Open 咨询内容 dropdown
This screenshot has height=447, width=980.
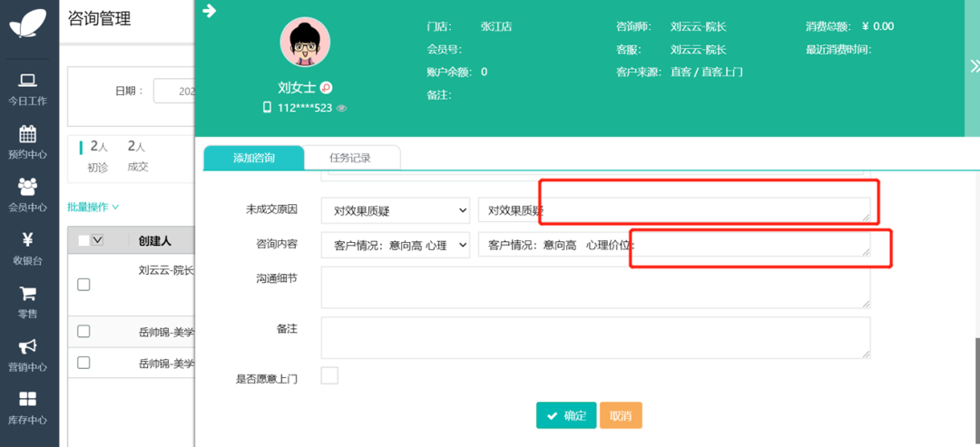[395, 245]
